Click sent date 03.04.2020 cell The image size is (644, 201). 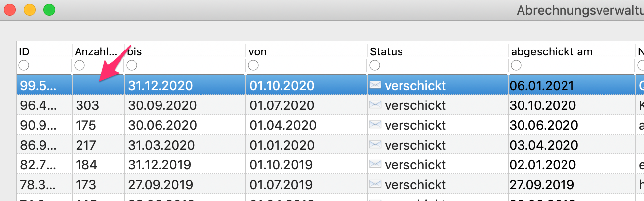(x=543, y=145)
